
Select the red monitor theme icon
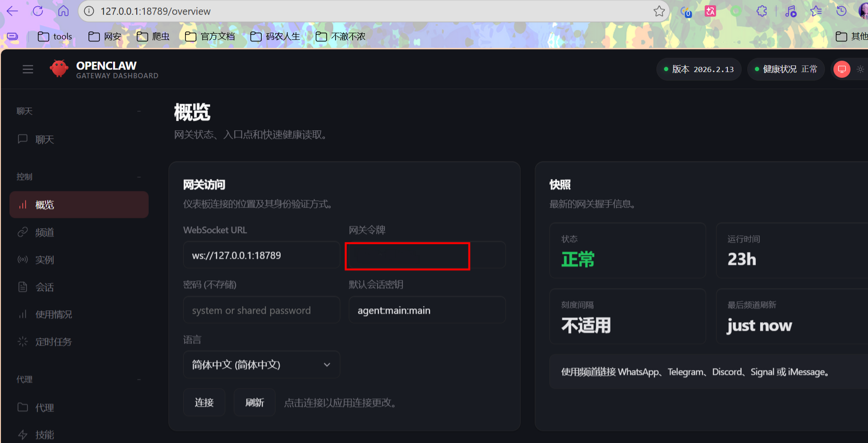click(x=842, y=69)
